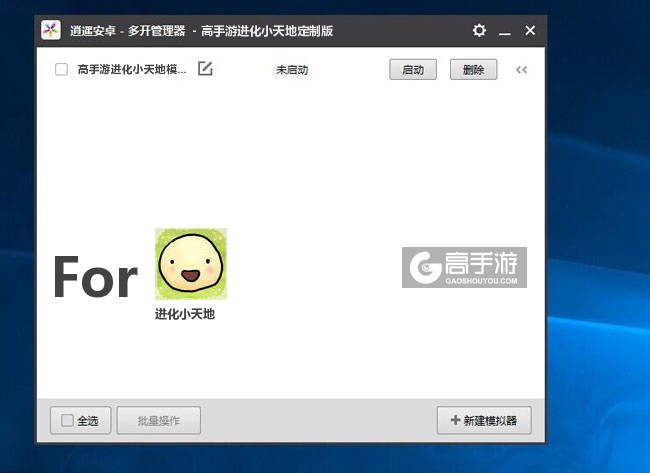Open settings via the gear icon
650x473 pixels.
coord(479,30)
